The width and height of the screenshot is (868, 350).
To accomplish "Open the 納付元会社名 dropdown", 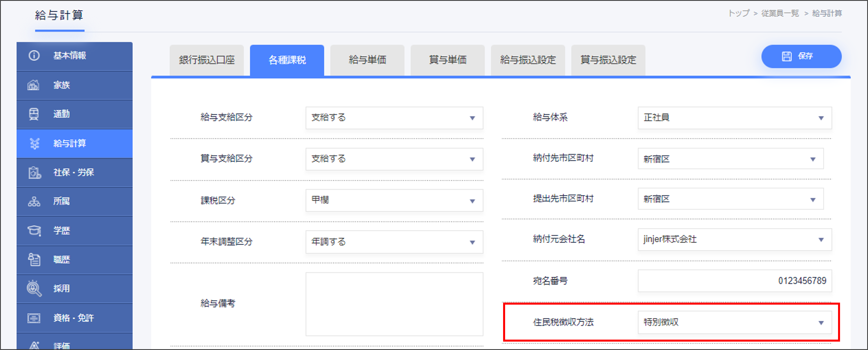I will 735,240.
